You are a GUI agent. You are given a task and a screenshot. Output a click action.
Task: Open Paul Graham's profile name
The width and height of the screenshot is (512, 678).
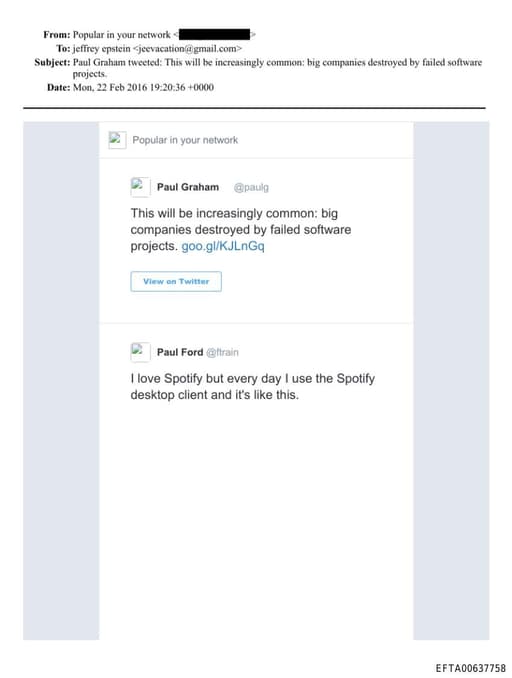click(188, 187)
